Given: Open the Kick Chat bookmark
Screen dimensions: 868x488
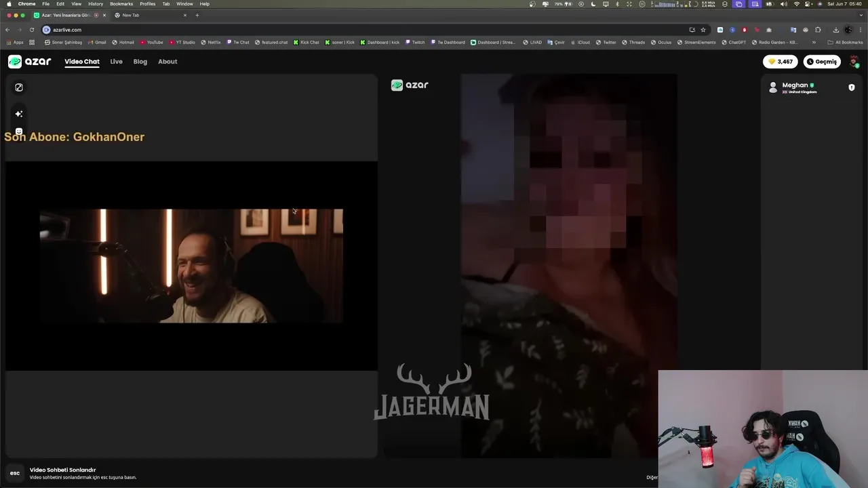Looking at the screenshot, I should (x=306, y=42).
